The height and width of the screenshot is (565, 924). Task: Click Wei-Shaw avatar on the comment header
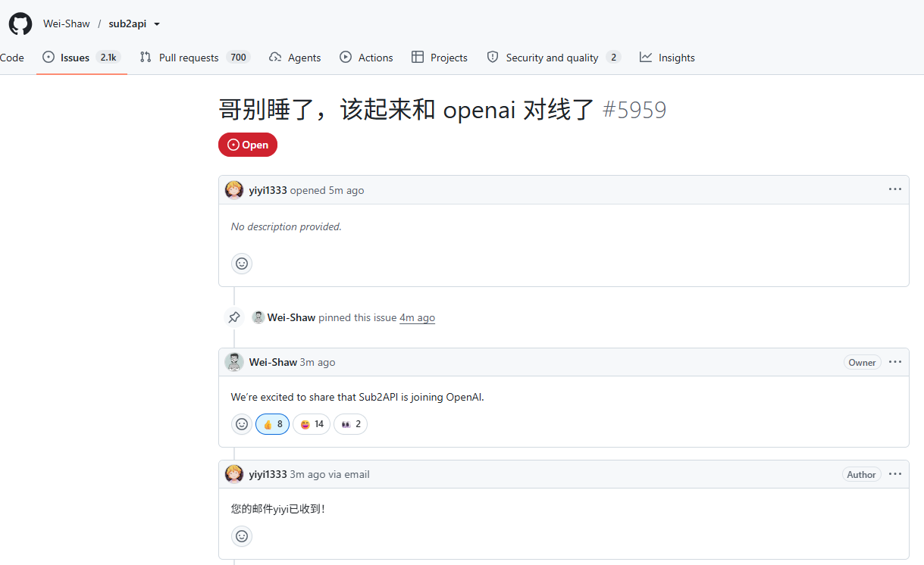point(234,362)
